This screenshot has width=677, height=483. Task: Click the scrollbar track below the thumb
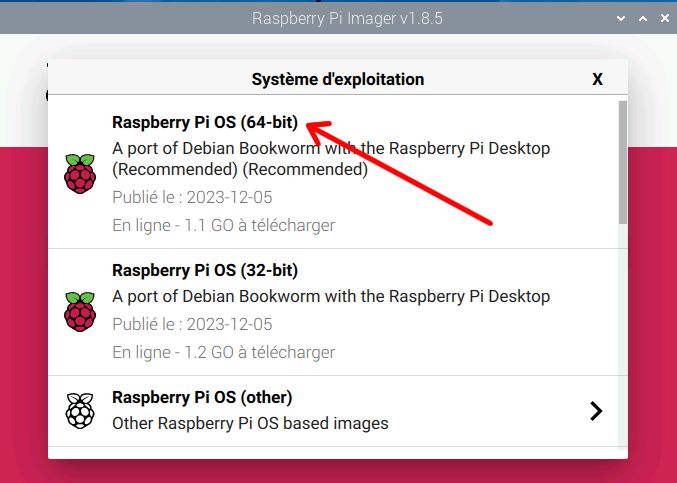623,337
